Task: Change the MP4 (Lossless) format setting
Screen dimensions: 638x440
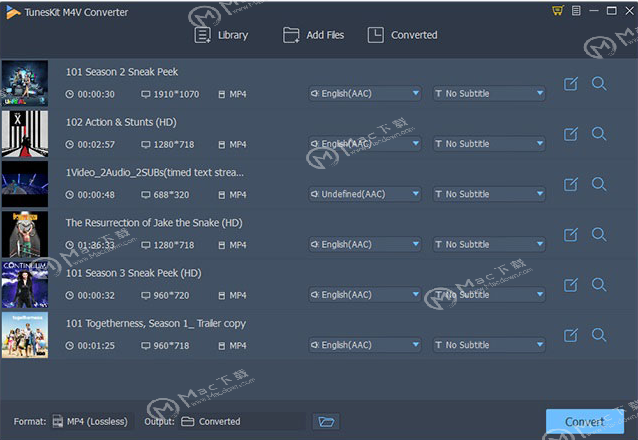Action: tap(92, 422)
